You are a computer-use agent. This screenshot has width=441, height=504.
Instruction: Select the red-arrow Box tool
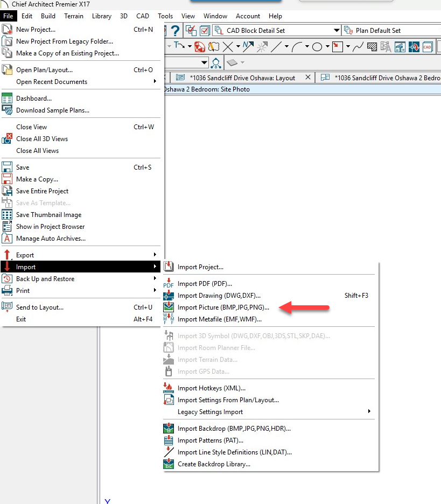coord(338,47)
